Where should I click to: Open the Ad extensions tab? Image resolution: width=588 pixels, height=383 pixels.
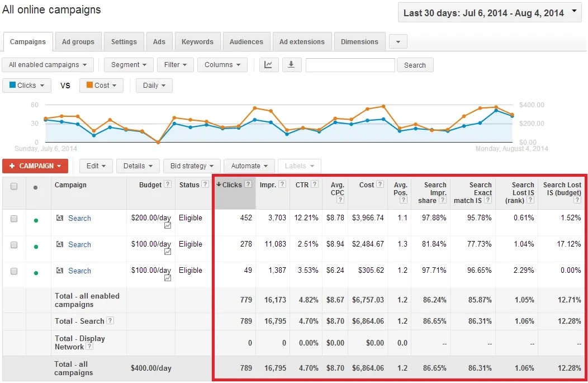point(302,42)
